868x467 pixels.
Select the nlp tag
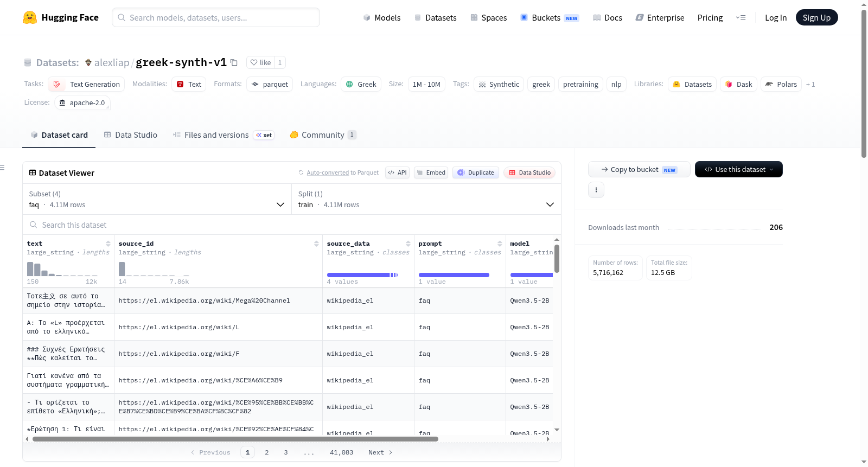[616, 84]
